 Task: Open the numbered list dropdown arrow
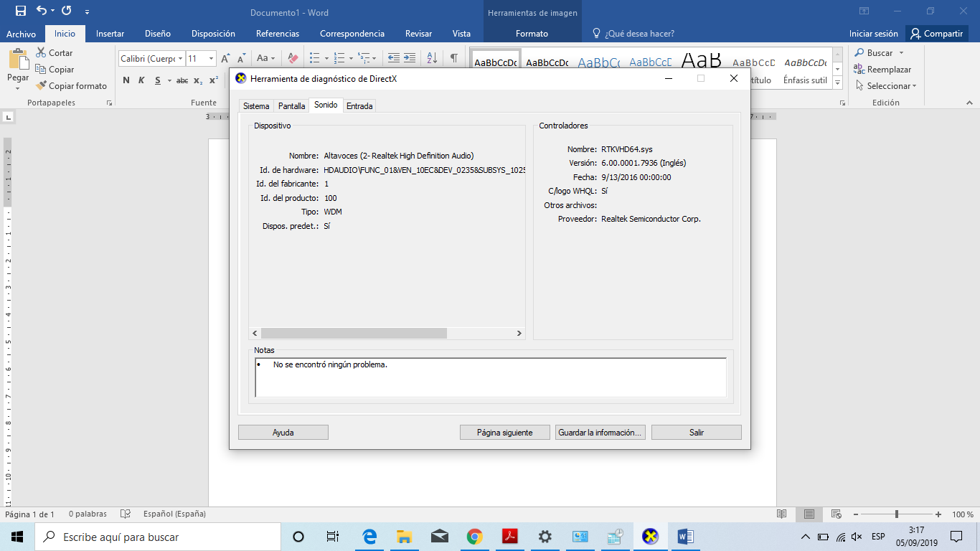click(352, 58)
